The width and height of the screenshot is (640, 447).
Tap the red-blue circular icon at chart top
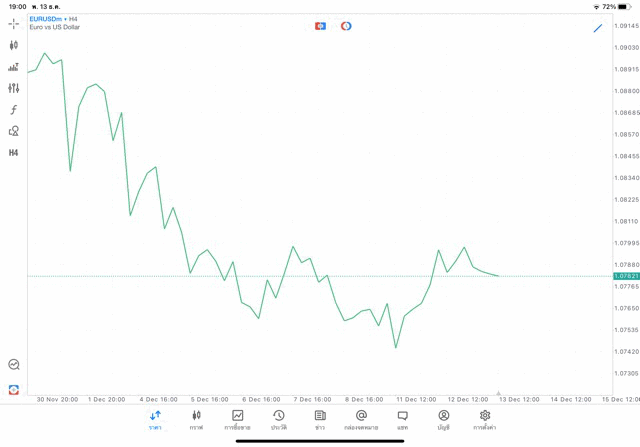[x=346, y=26]
